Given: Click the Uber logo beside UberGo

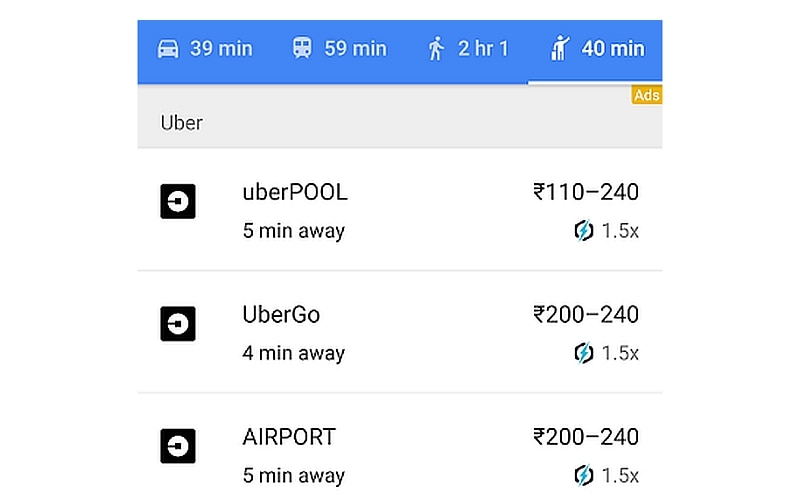Looking at the screenshot, I should tap(178, 324).
